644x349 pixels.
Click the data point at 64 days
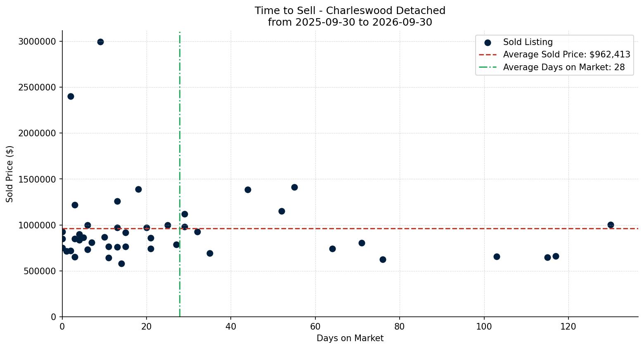point(332,249)
